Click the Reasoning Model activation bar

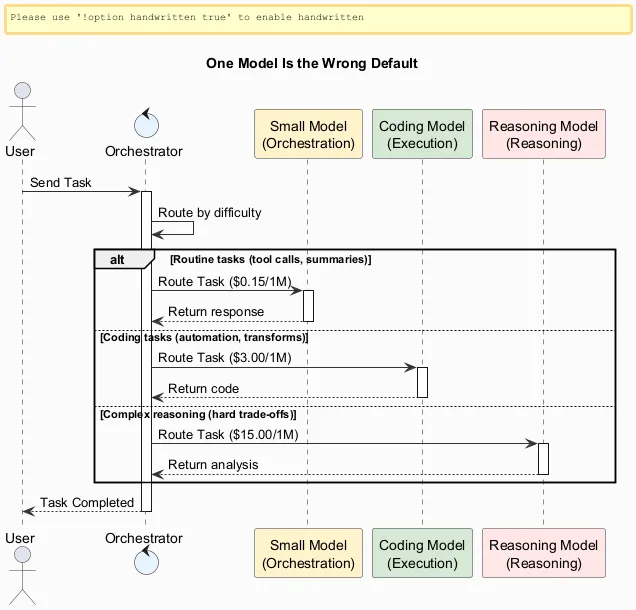click(x=544, y=459)
